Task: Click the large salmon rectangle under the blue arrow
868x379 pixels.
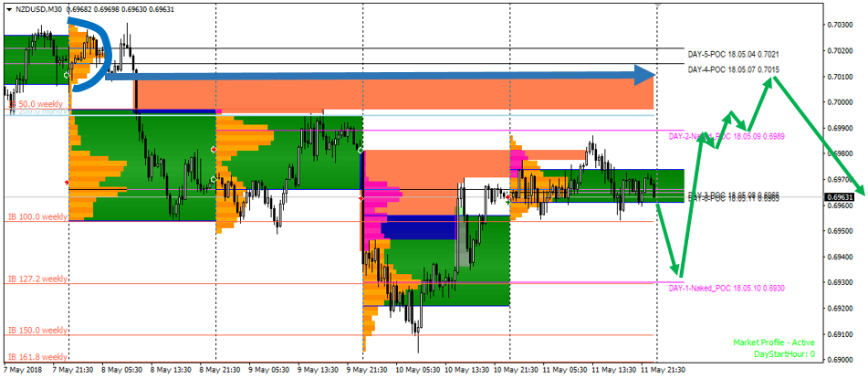Action: coord(392,96)
